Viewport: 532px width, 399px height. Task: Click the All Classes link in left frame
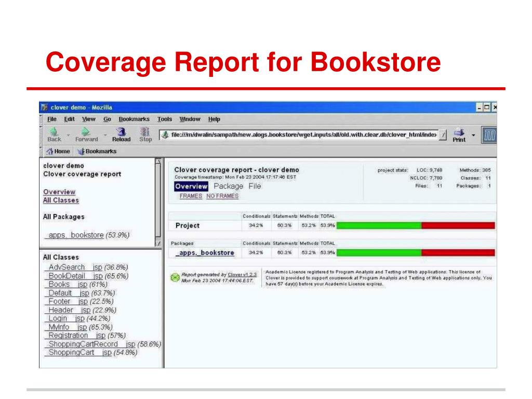point(61,200)
